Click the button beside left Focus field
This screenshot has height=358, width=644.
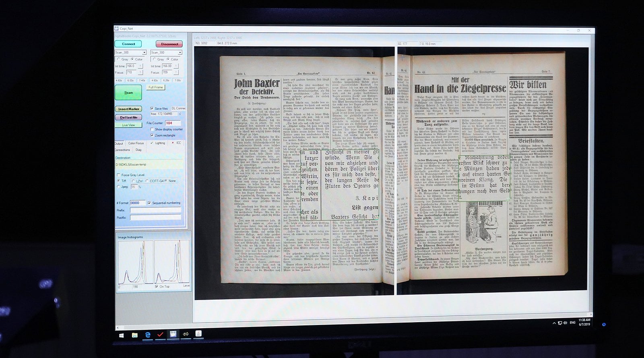point(140,72)
